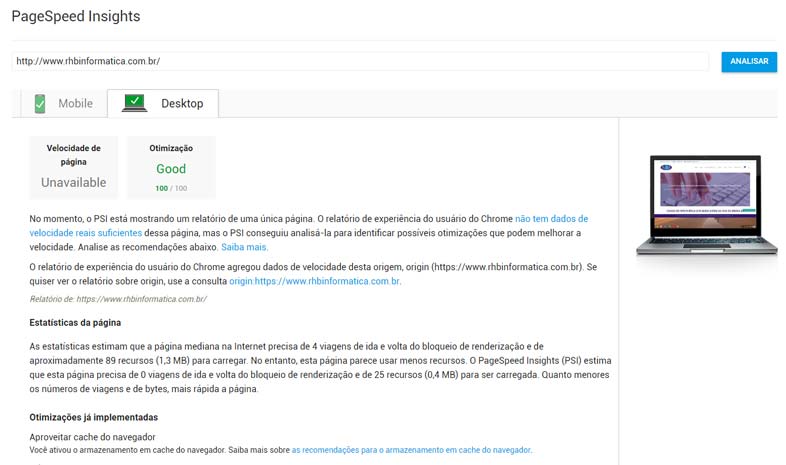Open browser cache recommendations link
Image resolution: width=786 pixels, height=465 pixels.
pyautogui.click(x=412, y=451)
